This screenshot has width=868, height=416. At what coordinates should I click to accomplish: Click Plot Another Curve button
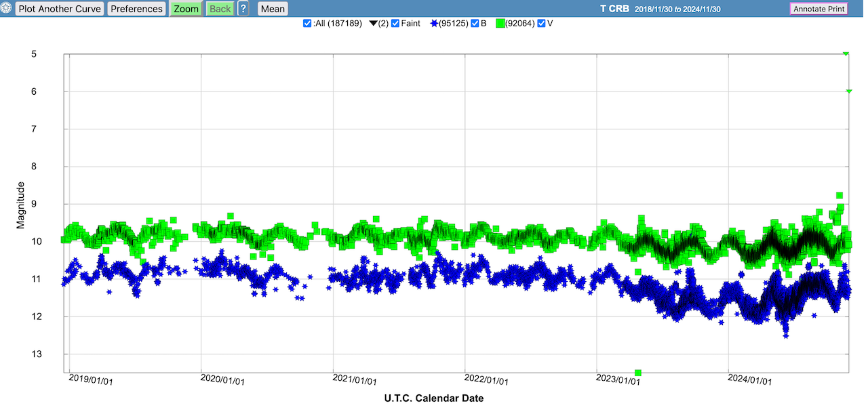pyautogui.click(x=60, y=9)
